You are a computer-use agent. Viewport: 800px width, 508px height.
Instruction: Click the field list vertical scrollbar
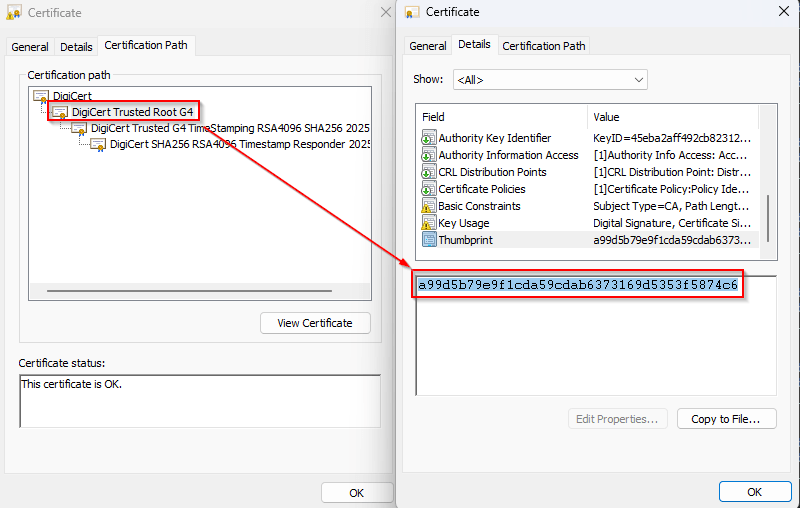pyautogui.click(x=768, y=215)
